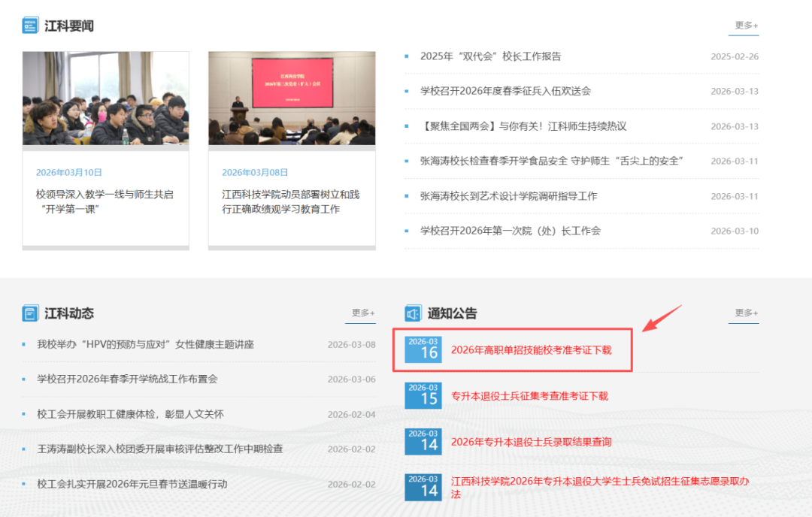Image resolution: width=812 pixels, height=517 pixels.
Task: Open 校工会开展教职工健康体检 article
Action: click(x=130, y=414)
